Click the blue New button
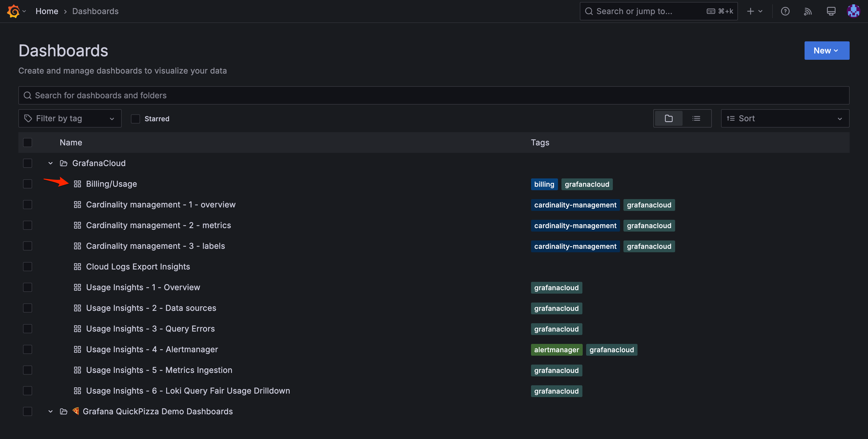This screenshot has width=868, height=439. pyautogui.click(x=827, y=51)
